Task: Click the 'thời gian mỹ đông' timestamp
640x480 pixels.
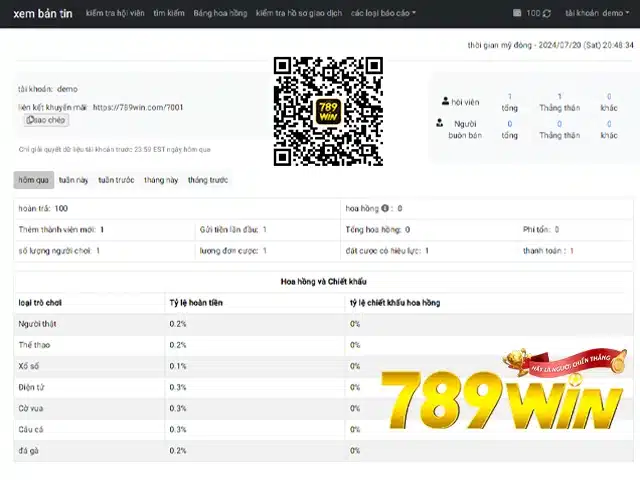Action: [551, 45]
